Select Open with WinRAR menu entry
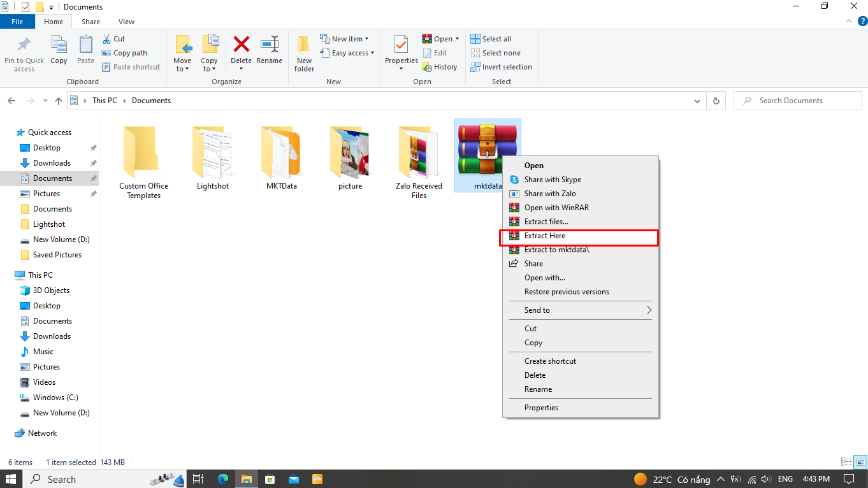The width and height of the screenshot is (868, 488). (x=556, y=208)
